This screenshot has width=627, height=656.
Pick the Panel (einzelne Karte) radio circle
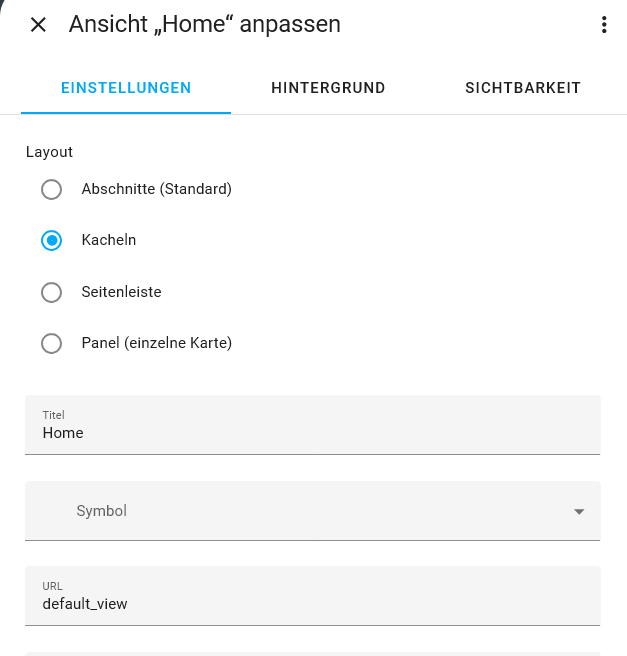(51, 344)
